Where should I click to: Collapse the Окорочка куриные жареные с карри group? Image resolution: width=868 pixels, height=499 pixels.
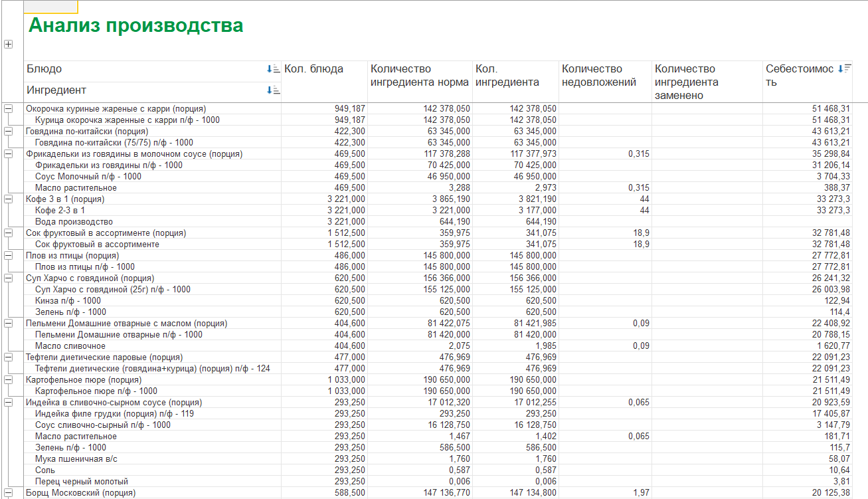[9, 109]
